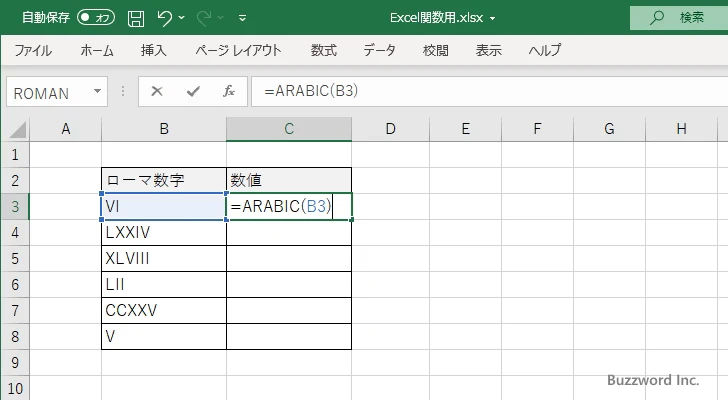Image resolution: width=728 pixels, height=400 pixels.
Task: Click empty cell C8 beside V
Action: click(x=289, y=336)
